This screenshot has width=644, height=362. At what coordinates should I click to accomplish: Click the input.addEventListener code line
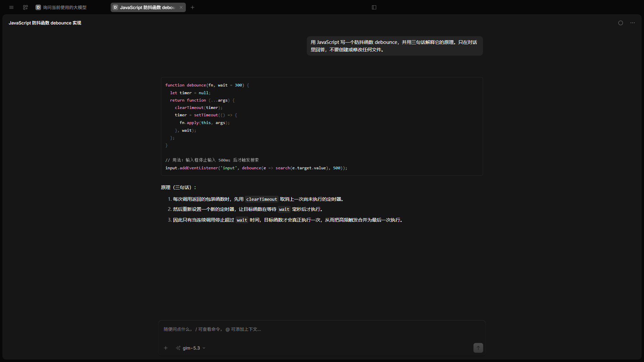tap(256, 168)
